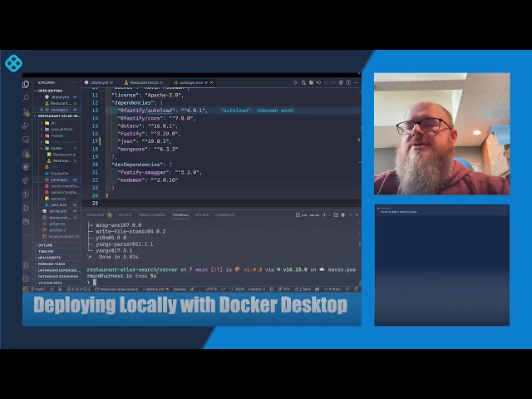Open Explorer panel more actions ellipsis
Image resolution: width=532 pixels, height=399 pixels.
[74, 82]
